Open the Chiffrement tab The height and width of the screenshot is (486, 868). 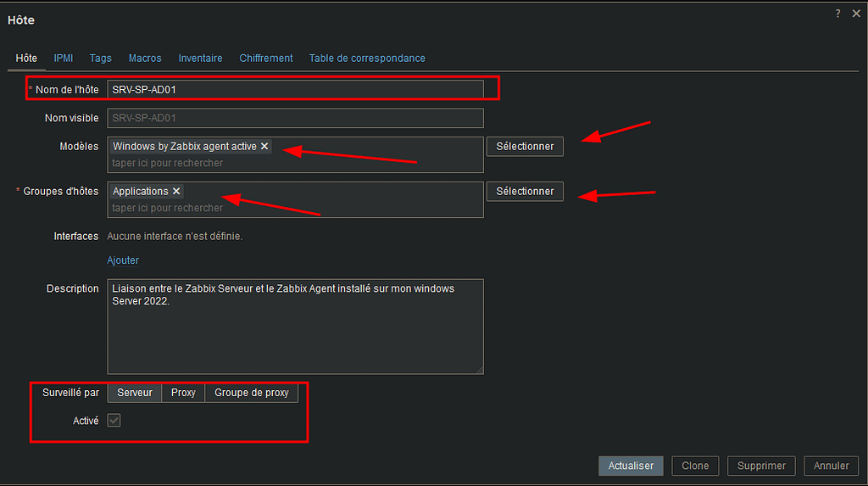pos(266,59)
